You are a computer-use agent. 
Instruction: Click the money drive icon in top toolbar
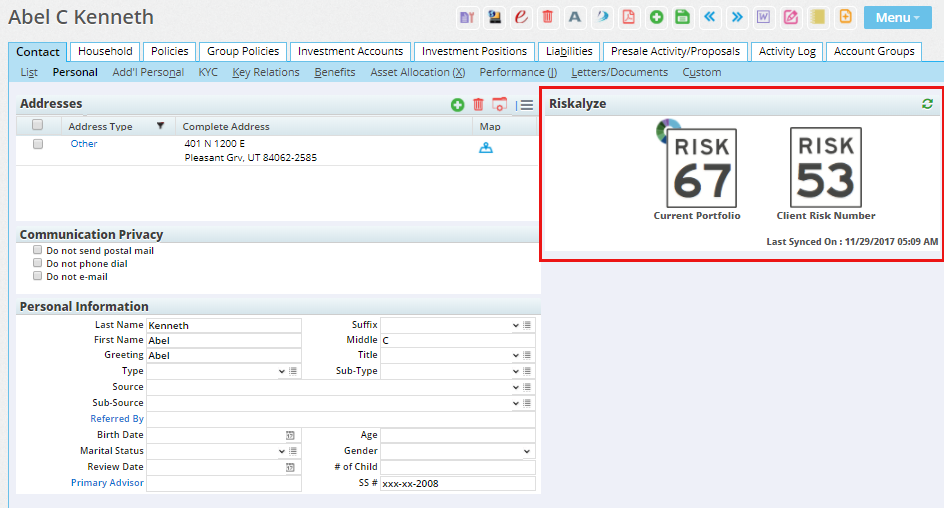tap(494, 17)
